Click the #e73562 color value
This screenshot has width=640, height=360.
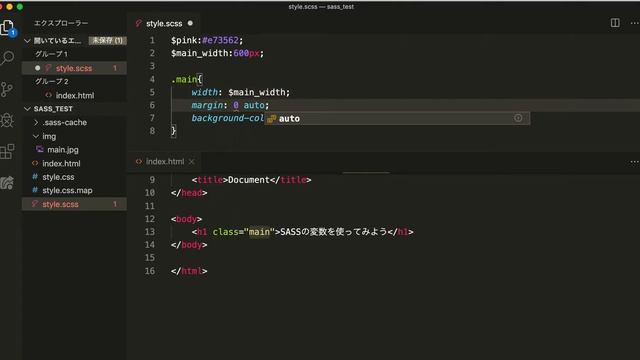220,40
